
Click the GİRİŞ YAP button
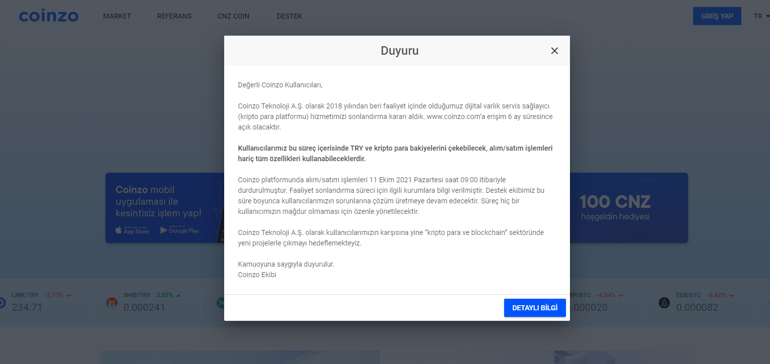pyautogui.click(x=717, y=16)
